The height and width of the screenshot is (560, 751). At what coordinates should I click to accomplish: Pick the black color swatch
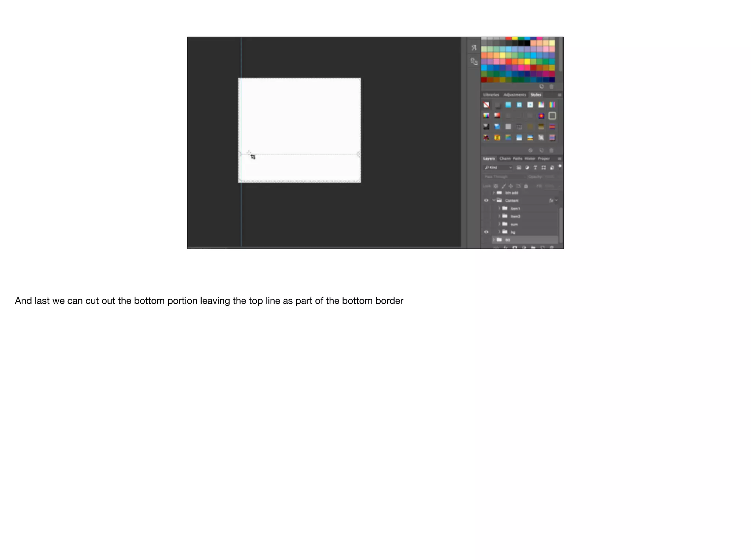pyautogui.click(x=527, y=43)
